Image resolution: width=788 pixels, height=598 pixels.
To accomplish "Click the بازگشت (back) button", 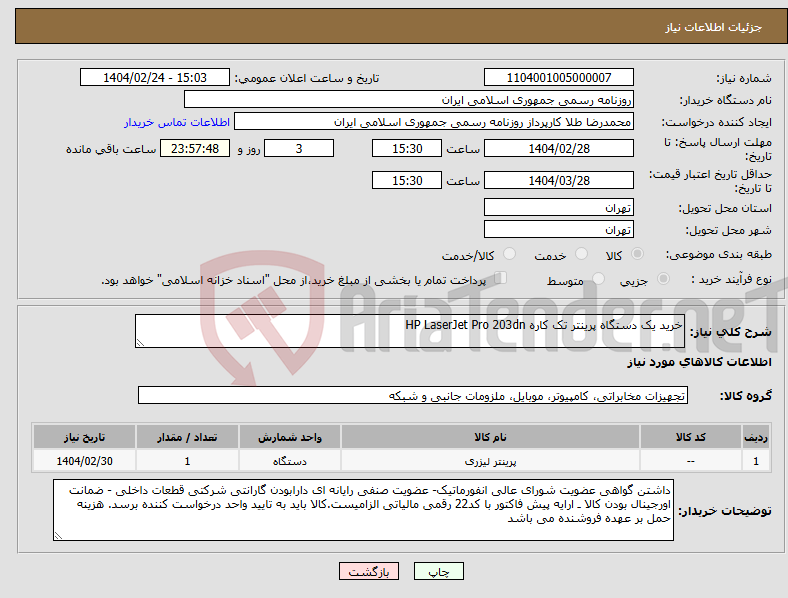I will [x=369, y=571].
